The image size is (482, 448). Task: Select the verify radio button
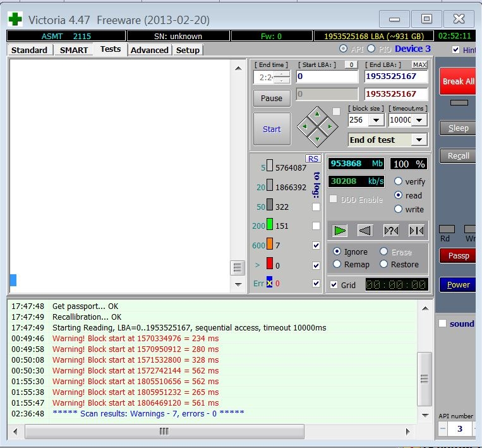[398, 181]
